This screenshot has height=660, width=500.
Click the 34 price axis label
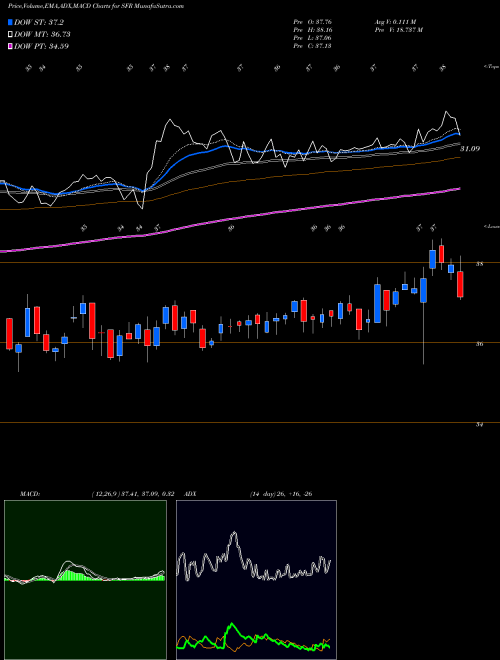(479, 425)
